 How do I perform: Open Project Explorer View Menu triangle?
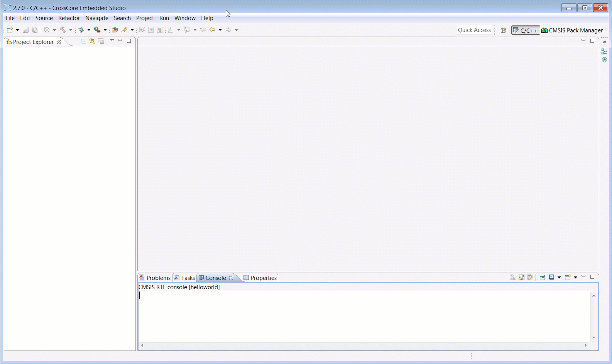click(x=112, y=40)
